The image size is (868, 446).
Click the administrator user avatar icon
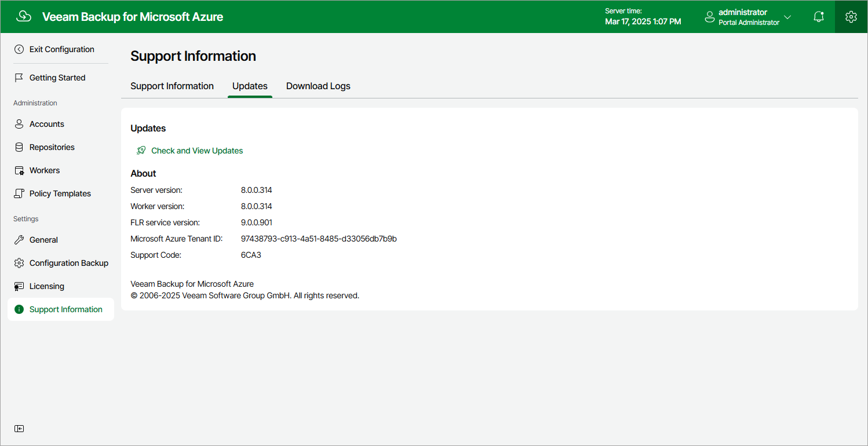[x=709, y=17]
